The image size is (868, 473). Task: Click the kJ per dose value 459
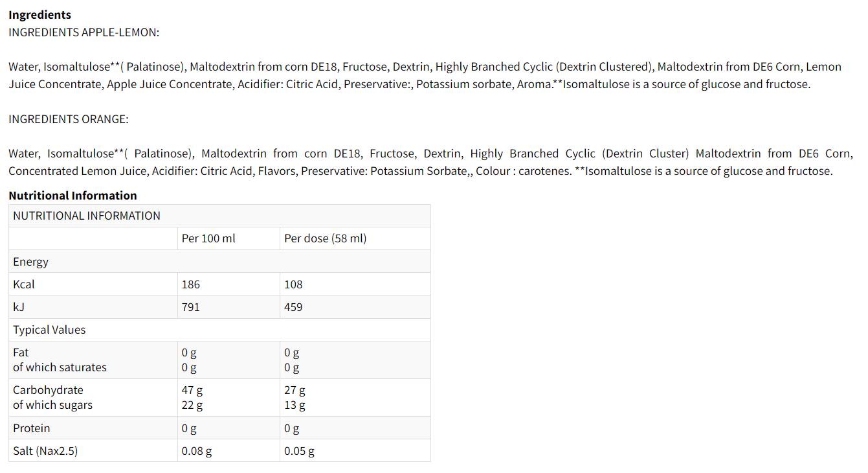click(293, 307)
